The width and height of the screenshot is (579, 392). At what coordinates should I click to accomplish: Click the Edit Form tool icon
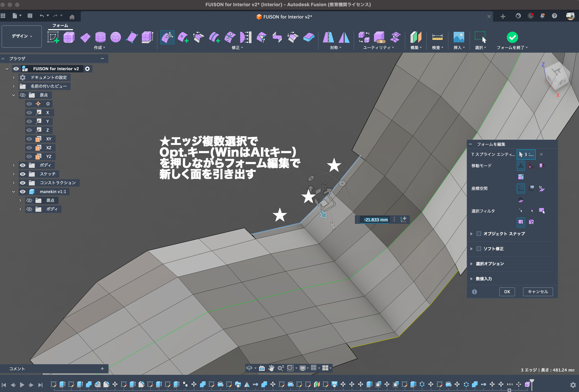(167, 37)
